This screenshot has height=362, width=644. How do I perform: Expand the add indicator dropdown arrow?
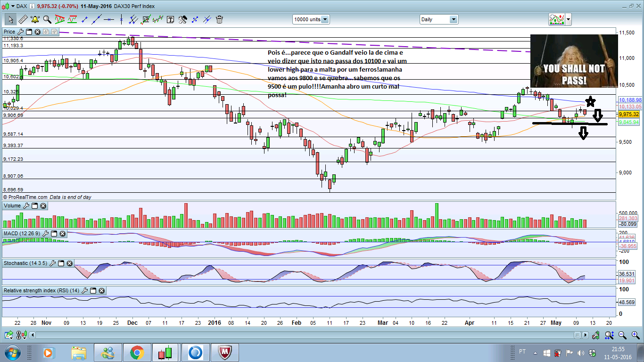tap(569, 19)
